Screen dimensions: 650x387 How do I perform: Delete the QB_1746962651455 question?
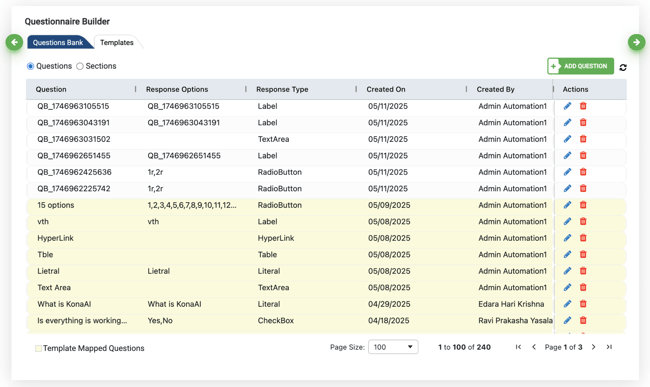pyautogui.click(x=583, y=155)
